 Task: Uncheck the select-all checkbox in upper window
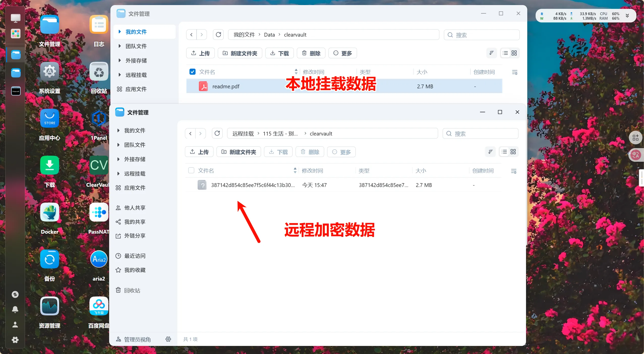click(x=192, y=72)
